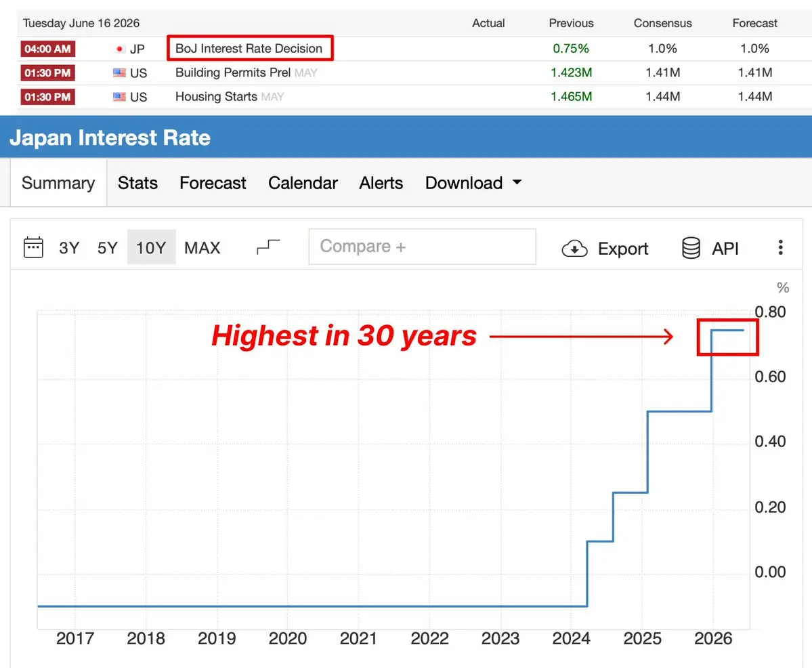Click the 2017 x-axis label
This screenshot has height=668, width=812.
[75, 638]
